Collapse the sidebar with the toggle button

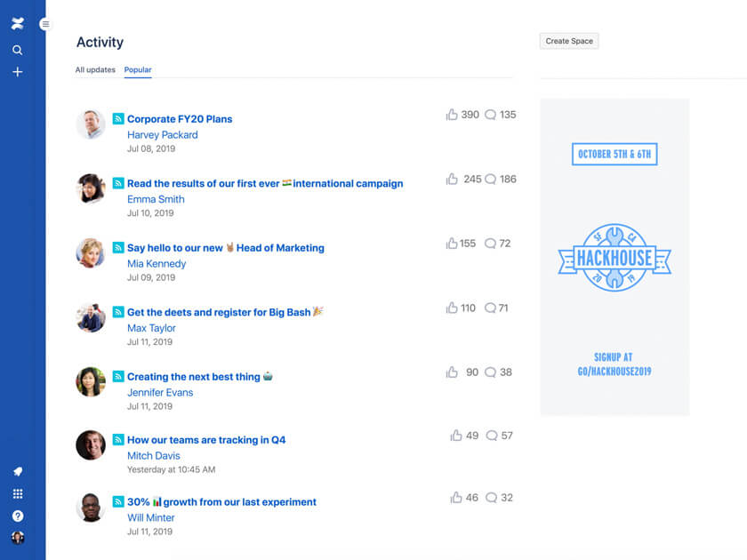tap(45, 25)
